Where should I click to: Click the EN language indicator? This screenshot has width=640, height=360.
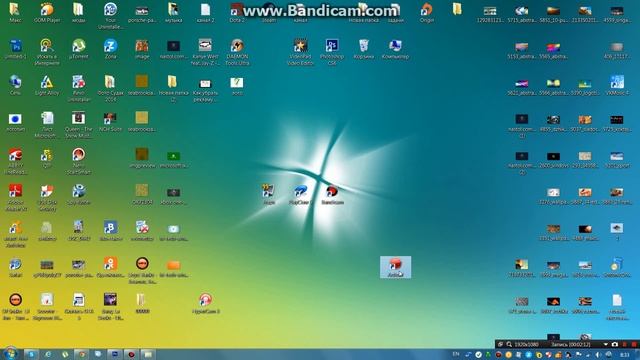456,354
